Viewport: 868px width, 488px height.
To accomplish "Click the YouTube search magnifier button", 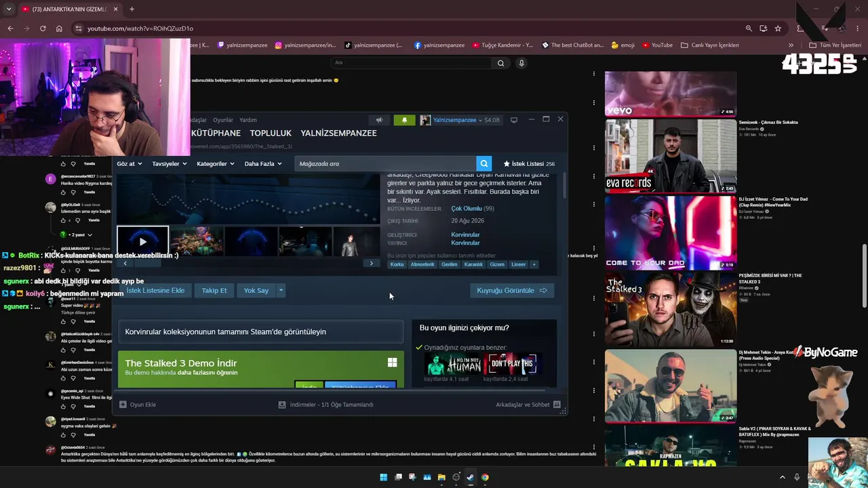I will point(500,63).
